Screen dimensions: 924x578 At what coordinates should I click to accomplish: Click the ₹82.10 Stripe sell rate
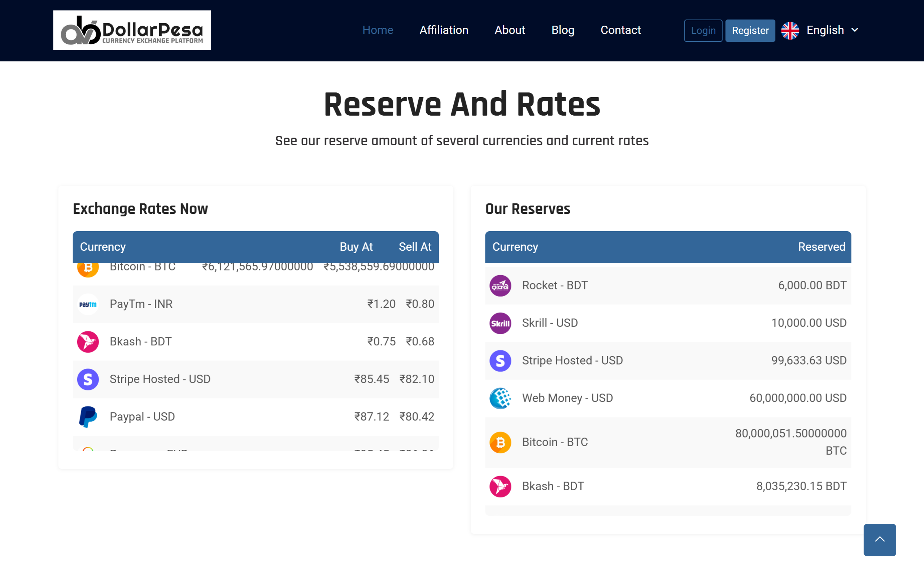point(417,379)
